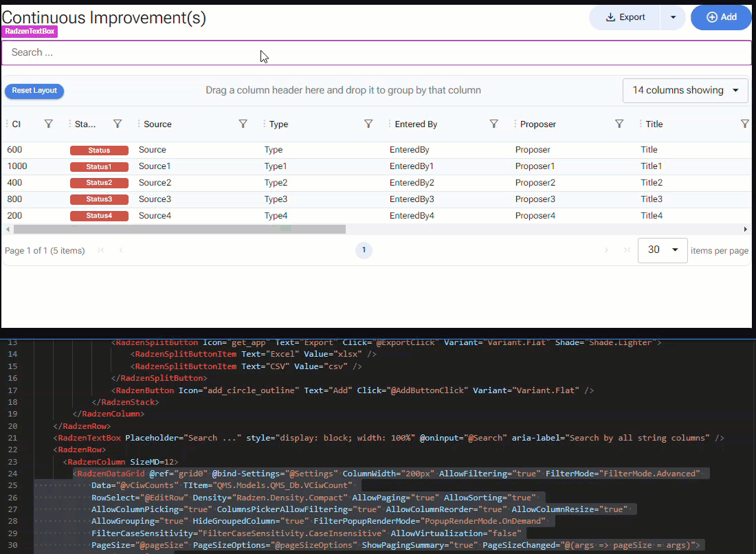Click the Proposer1 cell
Viewport: 756px width, 554px height.
(x=535, y=166)
